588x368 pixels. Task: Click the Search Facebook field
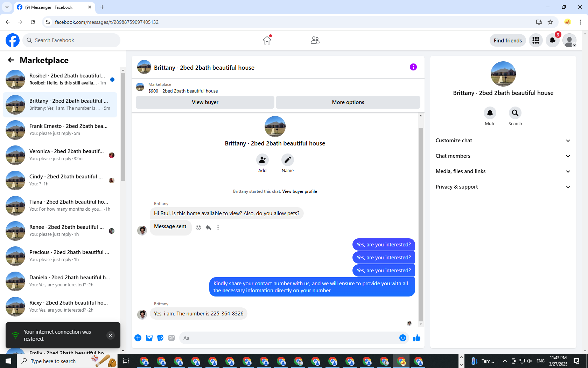coord(71,40)
